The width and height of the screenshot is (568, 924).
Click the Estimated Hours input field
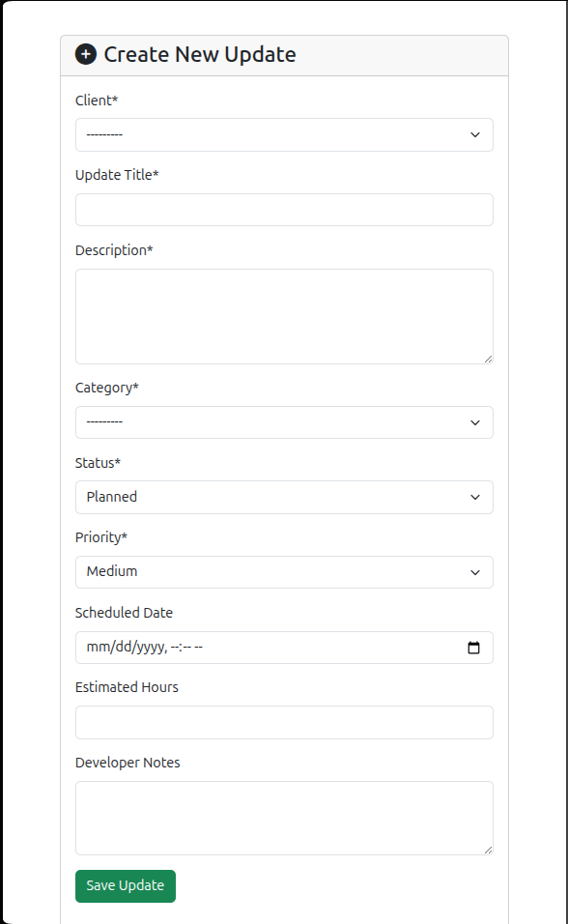click(284, 722)
